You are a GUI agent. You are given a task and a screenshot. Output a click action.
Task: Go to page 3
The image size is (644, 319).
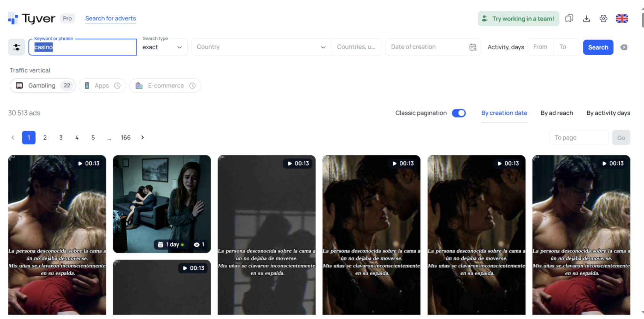click(61, 137)
